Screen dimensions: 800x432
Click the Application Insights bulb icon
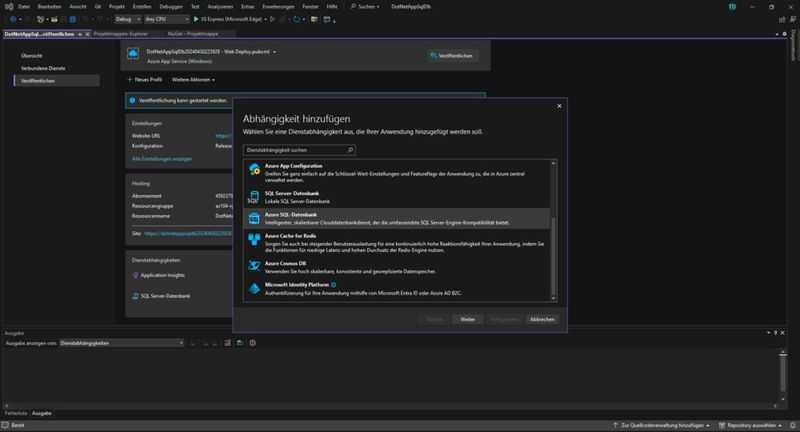click(x=135, y=275)
